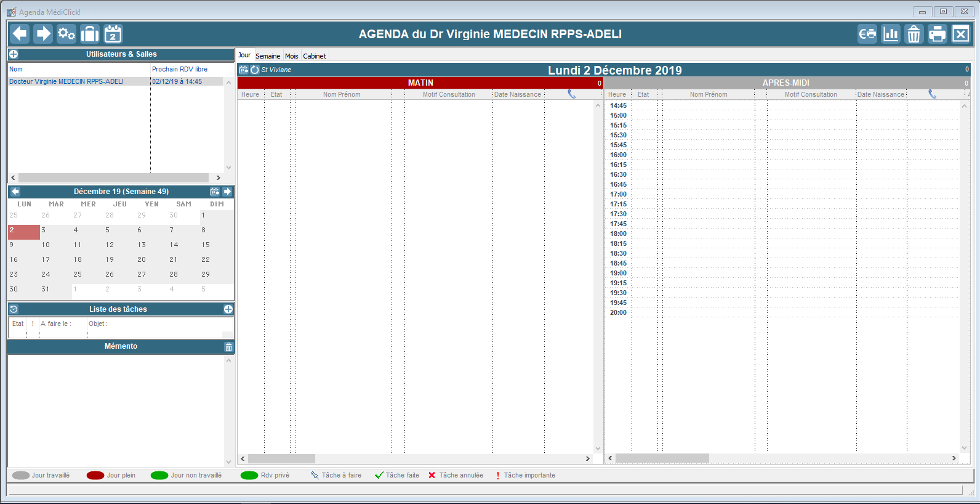Open statistics with the bar chart icon
Screen dimensions: 980x504
click(891, 34)
